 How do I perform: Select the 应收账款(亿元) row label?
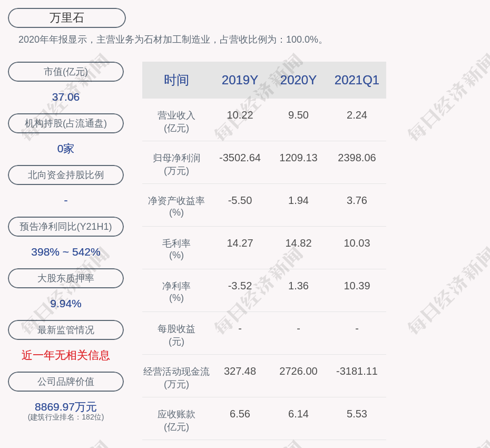coord(177,420)
